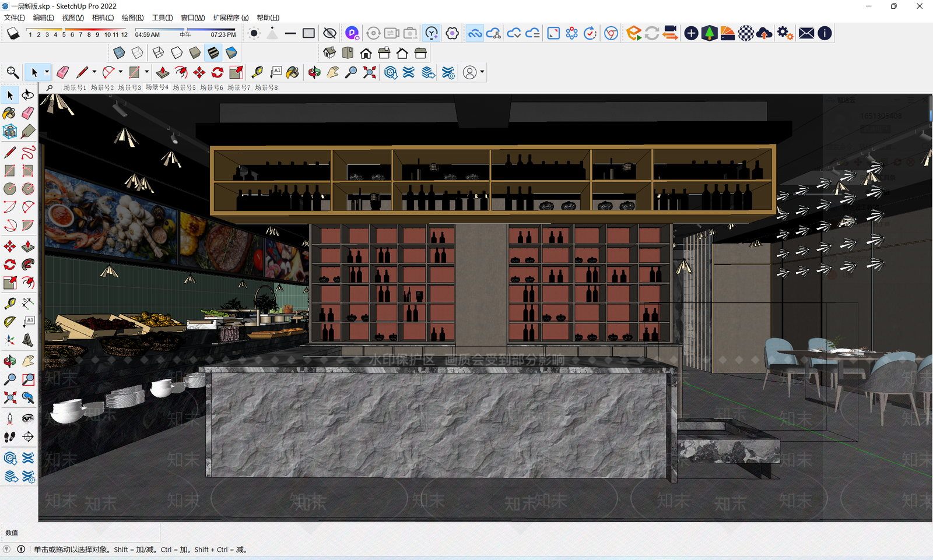Expand the Arc tool dropdown arrow
Image resolution: width=933 pixels, height=560 pixels.
click(120, 72)
